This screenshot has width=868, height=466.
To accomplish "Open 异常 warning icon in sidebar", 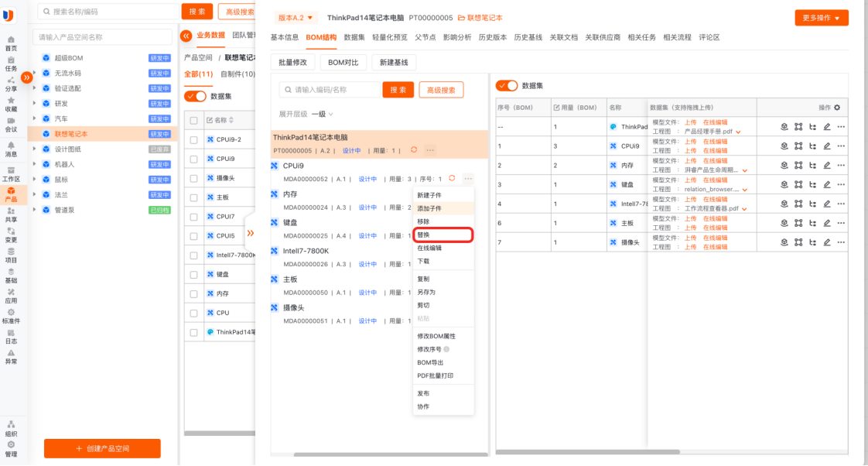I will (11, 357).
